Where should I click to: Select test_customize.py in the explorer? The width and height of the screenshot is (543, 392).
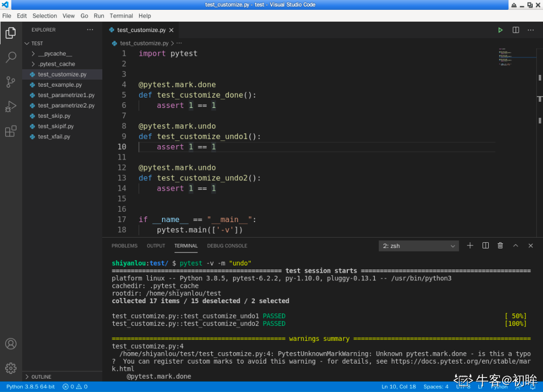tap(63, 74)
